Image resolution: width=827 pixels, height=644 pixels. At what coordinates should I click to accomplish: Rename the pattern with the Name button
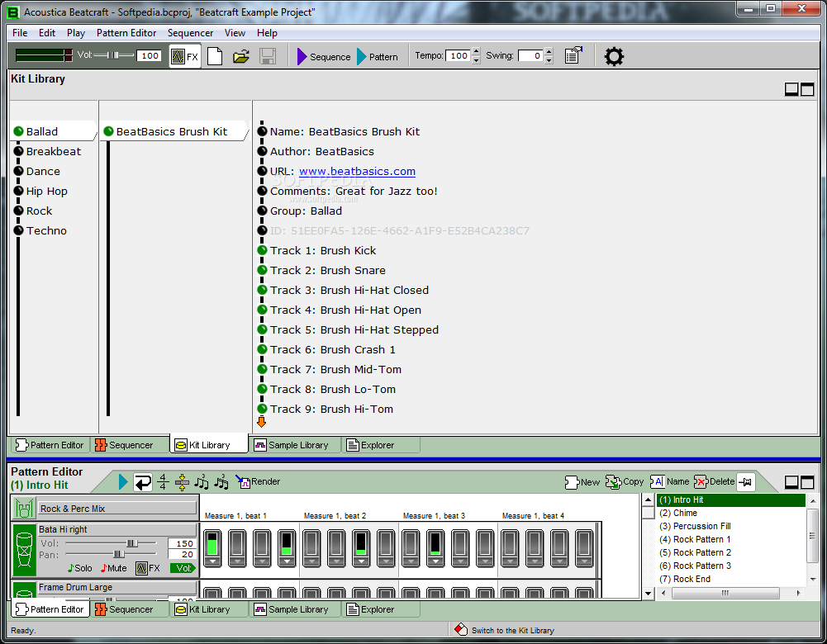click(670, 481)
